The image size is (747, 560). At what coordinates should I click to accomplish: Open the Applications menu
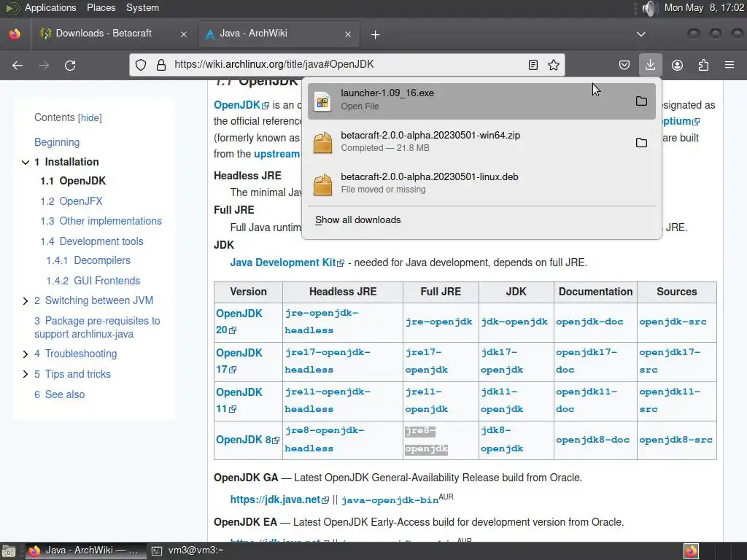coord(50,7)
